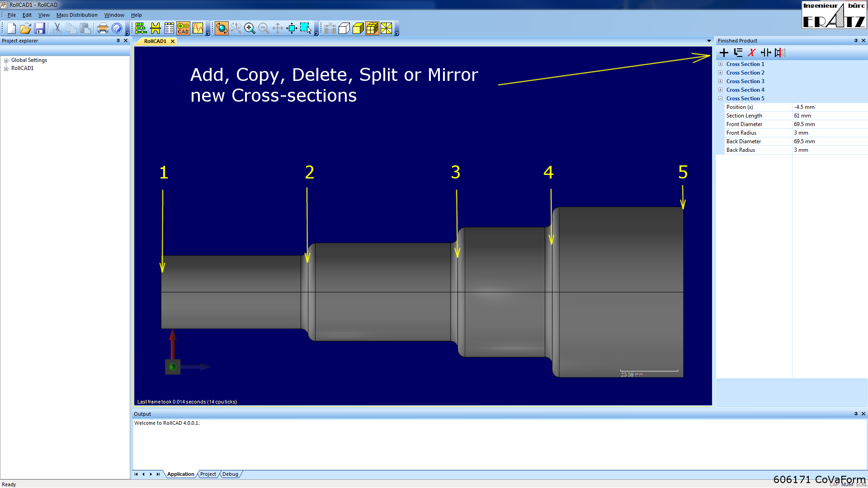Viewport: 868px width, 488px height.
Task: Open the view toolbar options dropdown
Action: tap(397, 33)
